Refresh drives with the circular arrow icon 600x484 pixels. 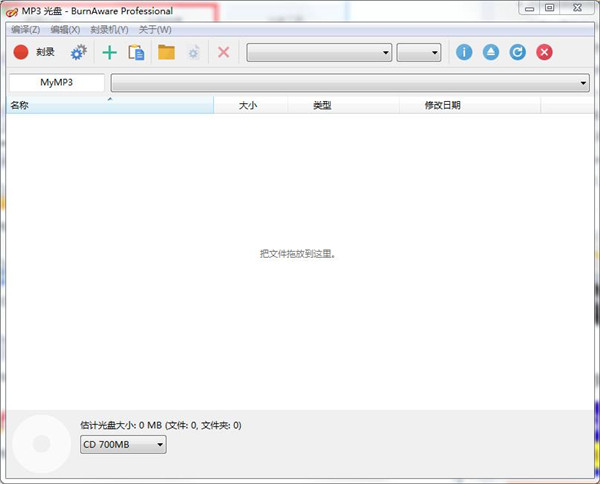click(517, 52)
